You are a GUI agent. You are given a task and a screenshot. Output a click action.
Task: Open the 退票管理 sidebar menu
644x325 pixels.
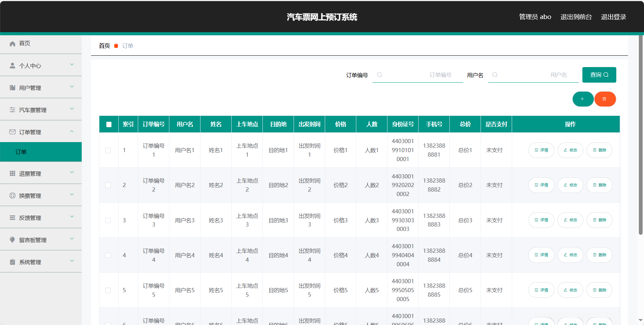coord(41,174)
